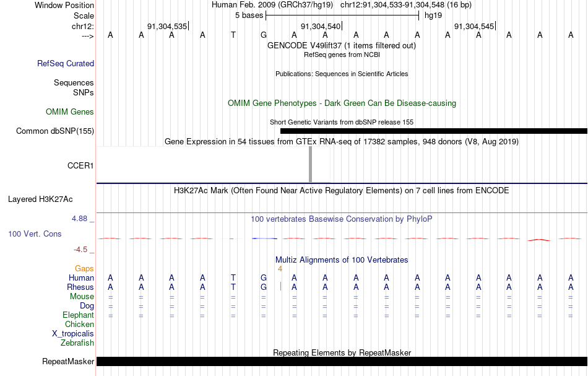Select the Layered H3K27Ac track label
588x376 pixels.
(x=40, y=199)
